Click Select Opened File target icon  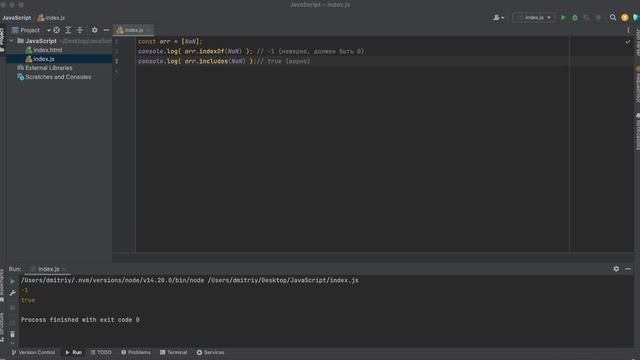coord(56,30)
